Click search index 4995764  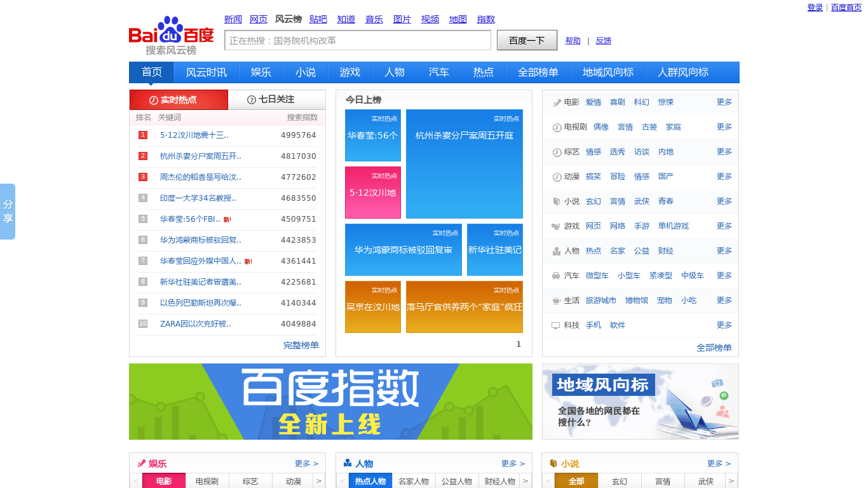299,135
